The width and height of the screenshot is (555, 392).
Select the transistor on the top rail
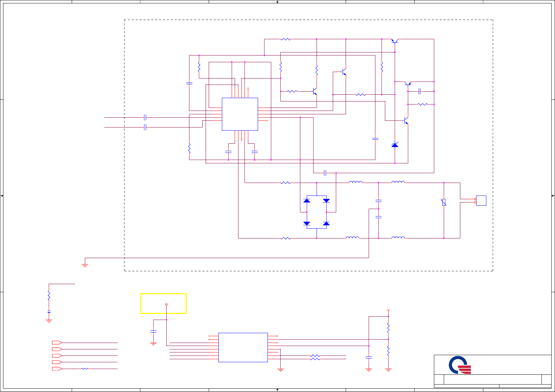[395, 41]
